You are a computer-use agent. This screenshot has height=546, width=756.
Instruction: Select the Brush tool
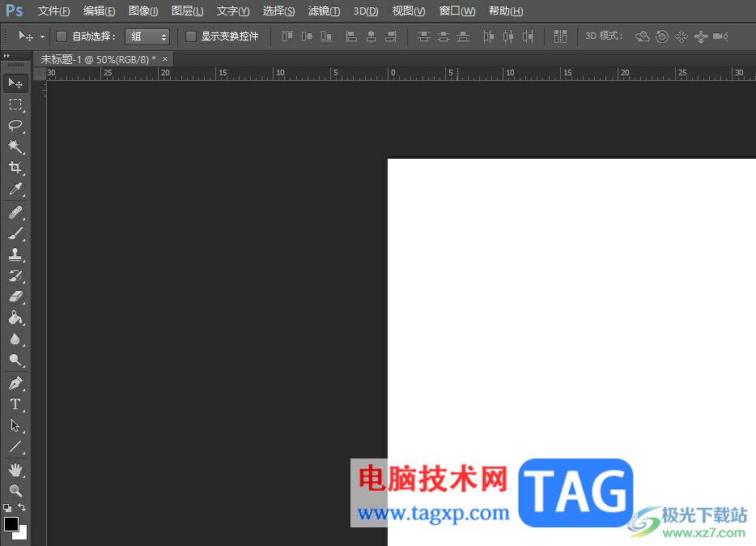click(x=15, y=233)
